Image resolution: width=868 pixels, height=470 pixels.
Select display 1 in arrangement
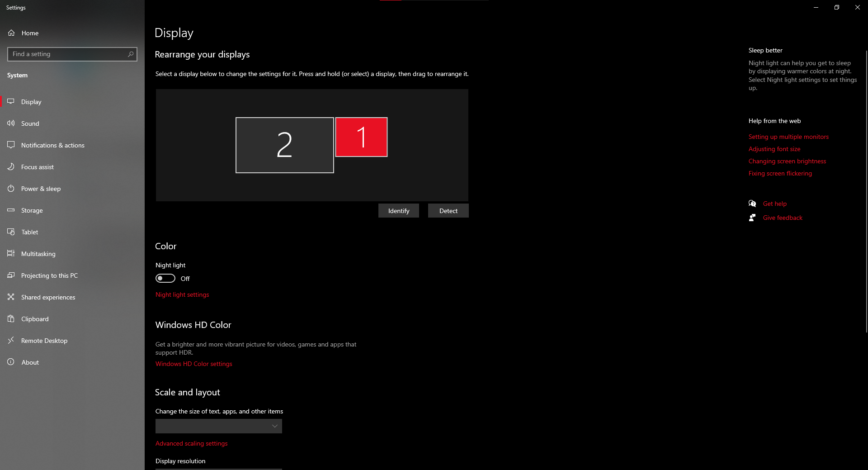361,137
